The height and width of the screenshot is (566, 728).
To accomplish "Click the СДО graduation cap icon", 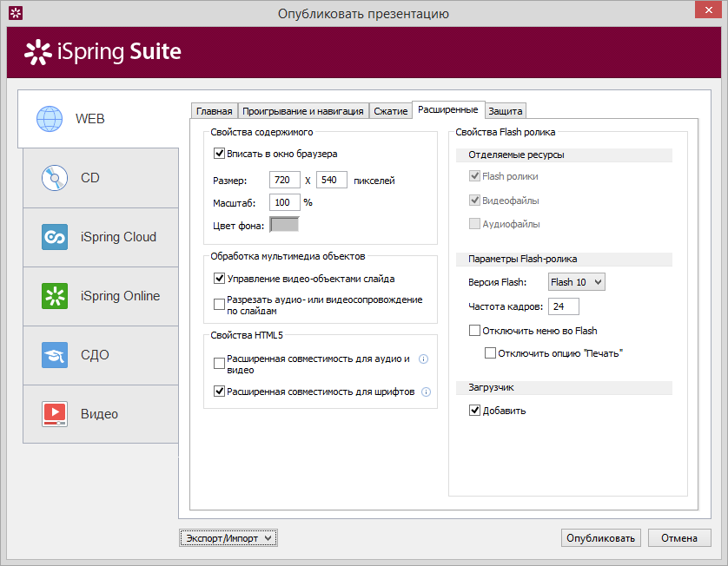I will (55, 355).
